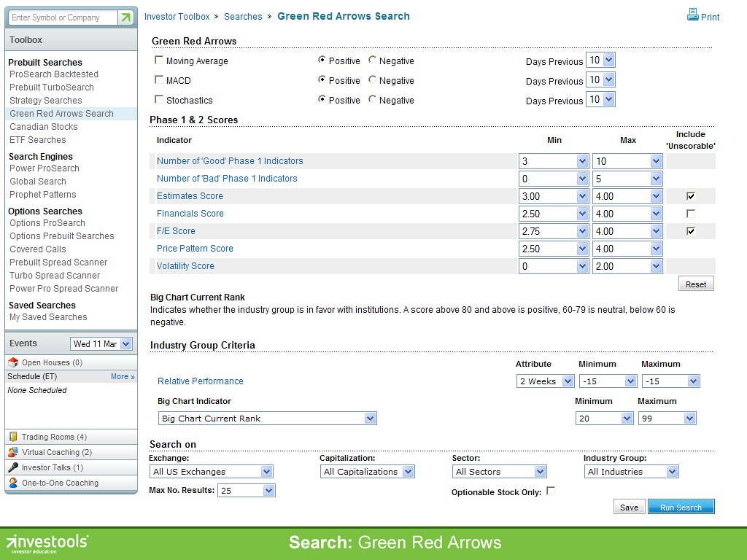Click the Open Houses house icon
The height and width of the screenshot is (560, 747).
click(12, 362)
